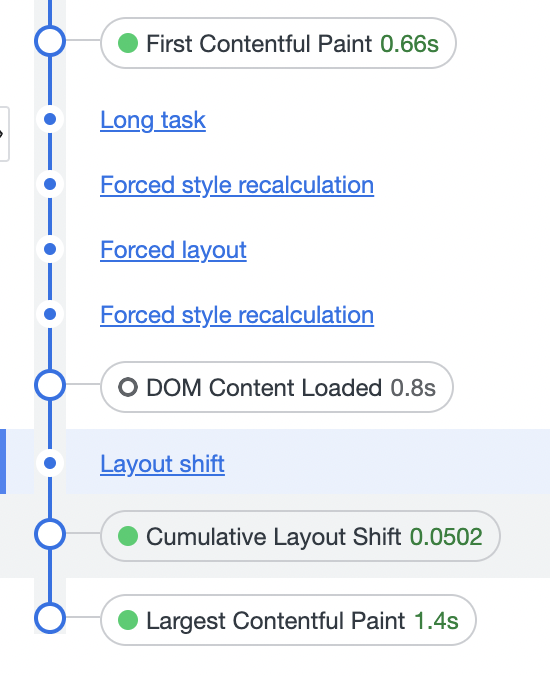This screenshot has height=676, width=550.
Task: Select the timeline circle for DOM Content Loaded
Action: click(50, 385)
